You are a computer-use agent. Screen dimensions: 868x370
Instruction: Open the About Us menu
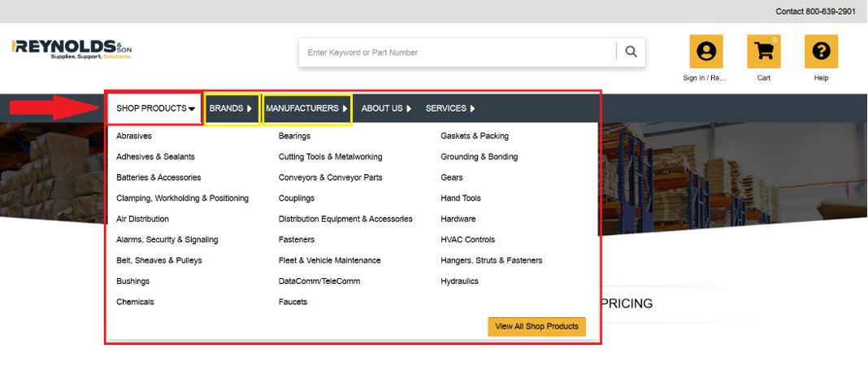[386, 108]
